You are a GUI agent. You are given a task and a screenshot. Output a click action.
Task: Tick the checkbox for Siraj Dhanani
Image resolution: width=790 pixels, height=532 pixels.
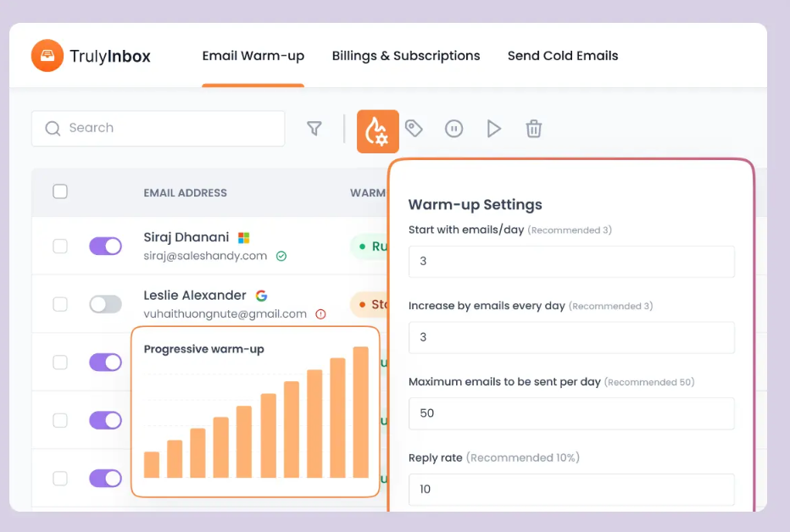pos(60,247)
